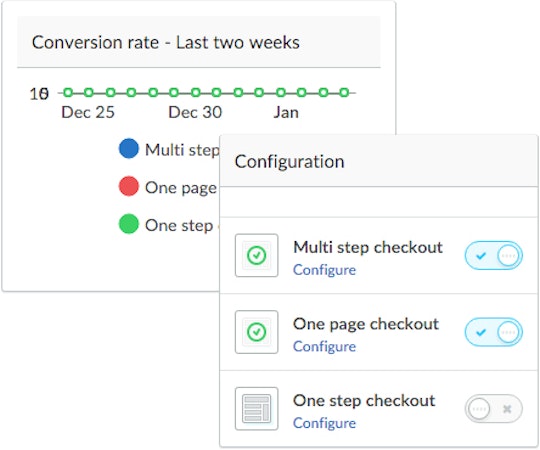Disable the Multi step checkout toggle
The height and width of the screenshot is (450, 540).
coord(494,255)
